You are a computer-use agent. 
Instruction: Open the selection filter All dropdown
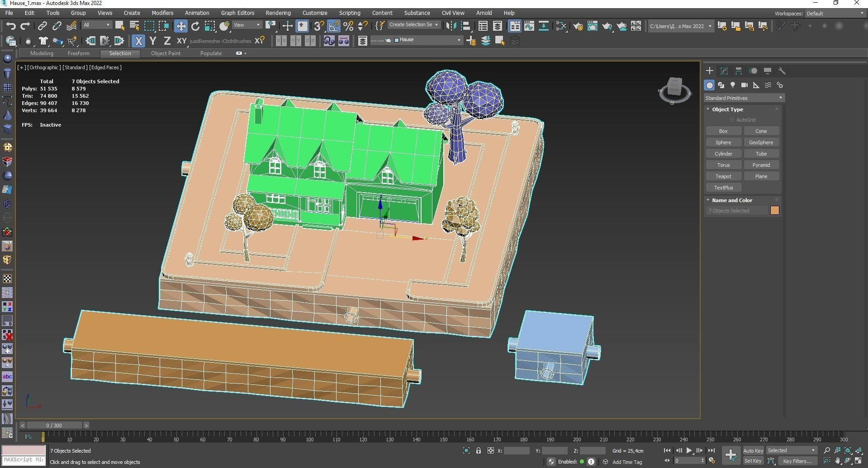[x=96, y=25]
